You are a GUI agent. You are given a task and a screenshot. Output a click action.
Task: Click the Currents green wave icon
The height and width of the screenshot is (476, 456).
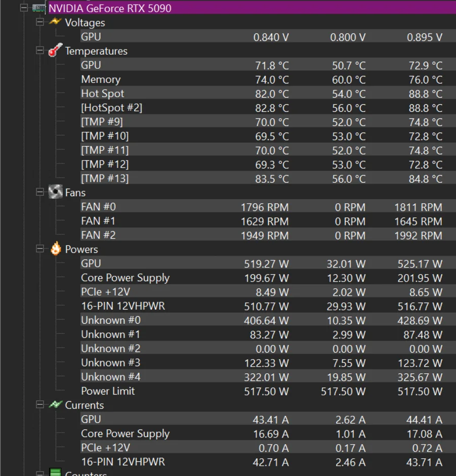click(55, 404)
